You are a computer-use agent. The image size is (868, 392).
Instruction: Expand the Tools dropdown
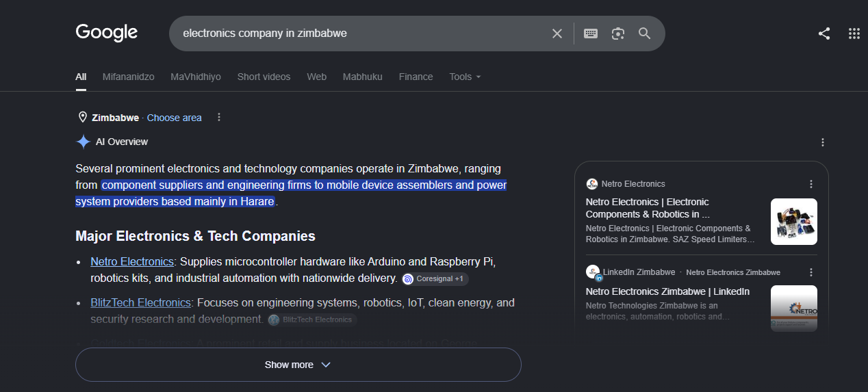(465, 77)
